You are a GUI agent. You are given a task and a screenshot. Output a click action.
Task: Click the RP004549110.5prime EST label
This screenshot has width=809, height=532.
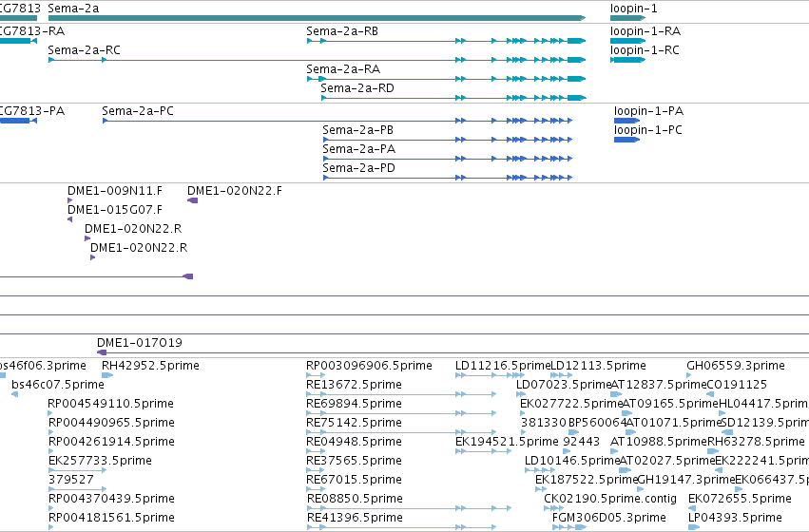click(110, 404)
